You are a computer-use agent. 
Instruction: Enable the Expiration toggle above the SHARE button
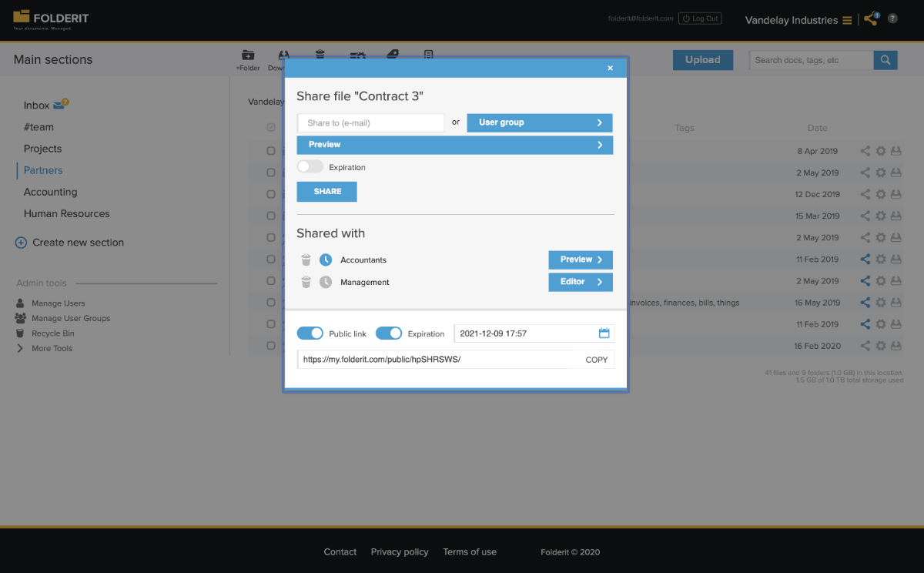[310, 166]
